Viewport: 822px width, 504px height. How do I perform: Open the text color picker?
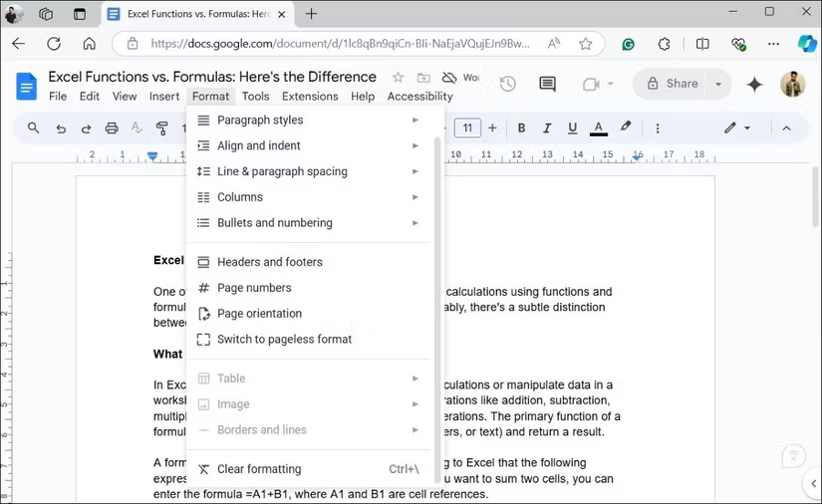click(599, 128)
